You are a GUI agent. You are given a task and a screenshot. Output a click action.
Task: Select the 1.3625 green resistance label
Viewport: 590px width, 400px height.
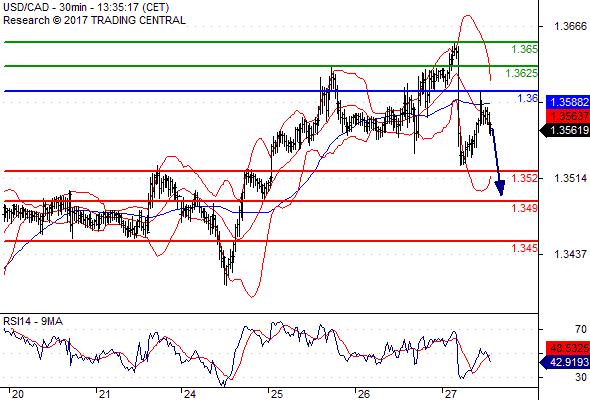click(521, 73)
